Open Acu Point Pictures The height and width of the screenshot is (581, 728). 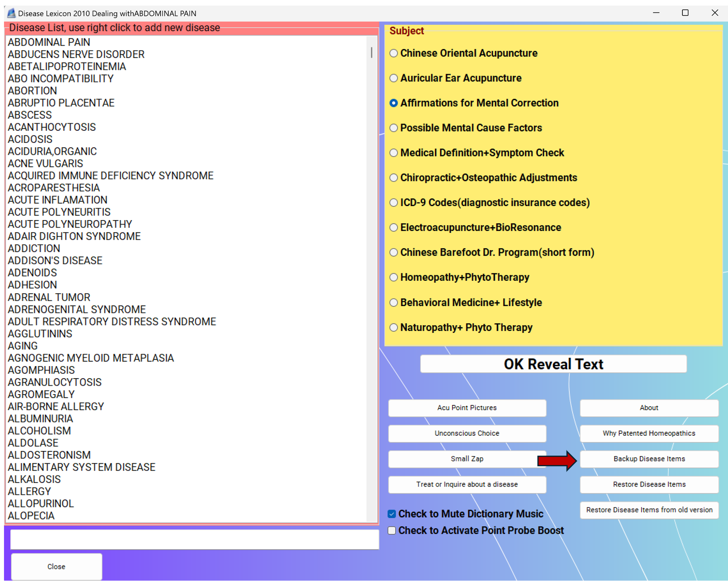467,408
